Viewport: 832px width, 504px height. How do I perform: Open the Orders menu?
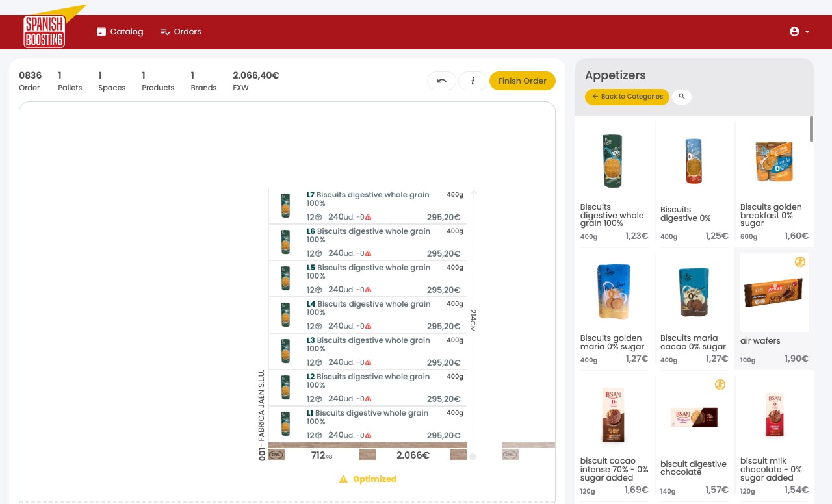point(181,31)
